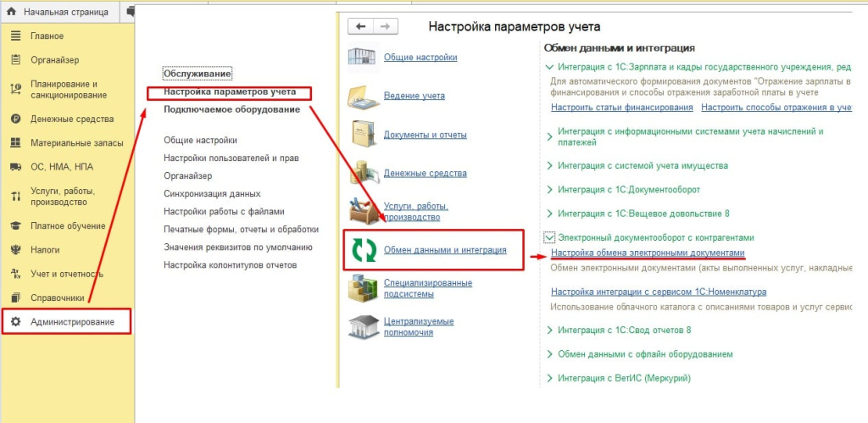The image size is (868, 423).
Task: Click the Платное обучение graduation cap icon
Action: point(15,225)
